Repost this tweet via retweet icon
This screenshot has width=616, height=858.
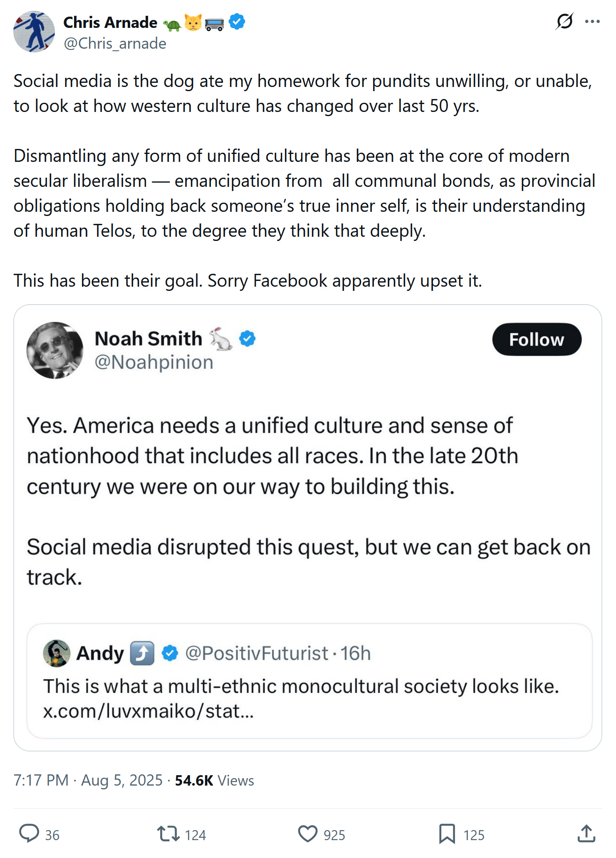click(168, 834)
